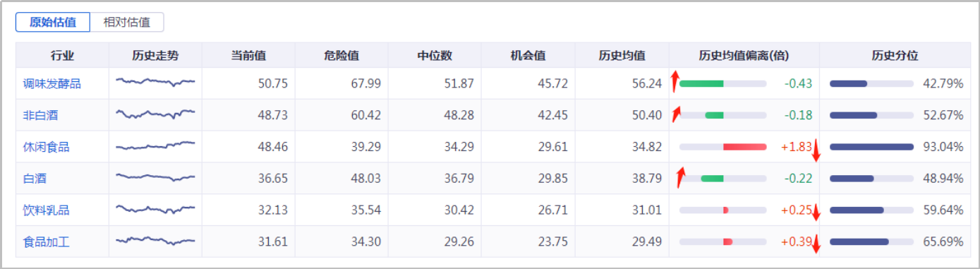980x269 pixels.
Task: Click red up arrow in 白酒 row
Action: coord(681,177)
